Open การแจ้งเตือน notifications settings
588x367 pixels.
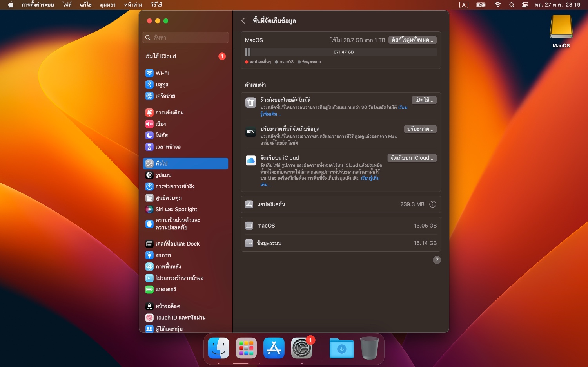tap(185, 112)
